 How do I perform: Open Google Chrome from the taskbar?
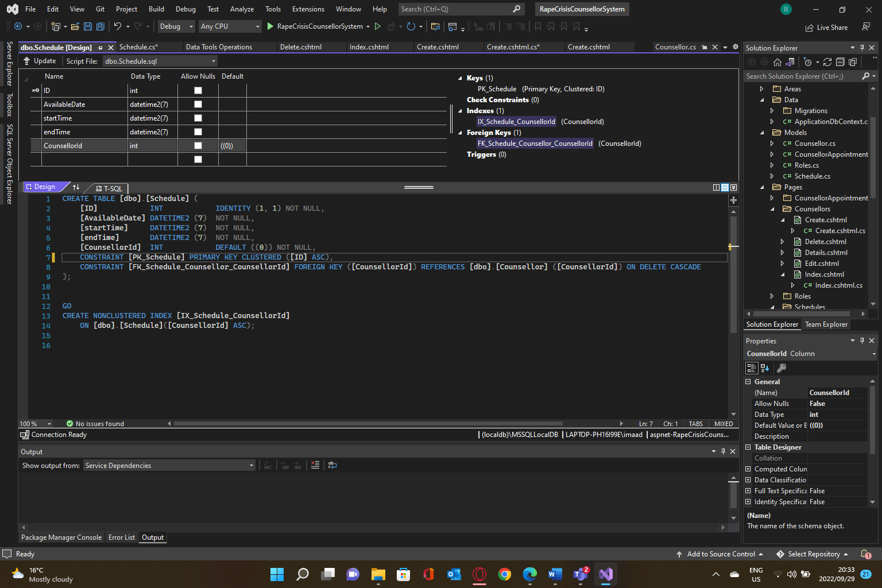[505, 574]
